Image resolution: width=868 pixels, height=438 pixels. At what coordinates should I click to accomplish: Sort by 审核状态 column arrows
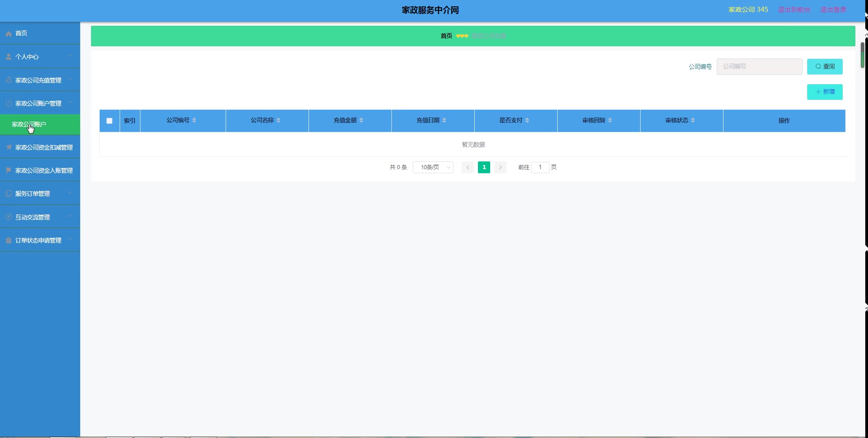[693, 120]
